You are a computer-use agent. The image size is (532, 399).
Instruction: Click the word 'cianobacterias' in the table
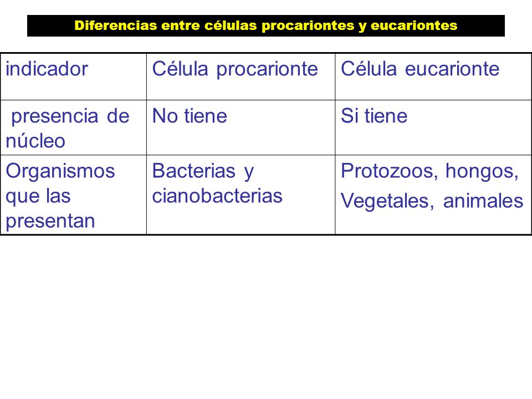pyautogui.click(x=217, y=196)
